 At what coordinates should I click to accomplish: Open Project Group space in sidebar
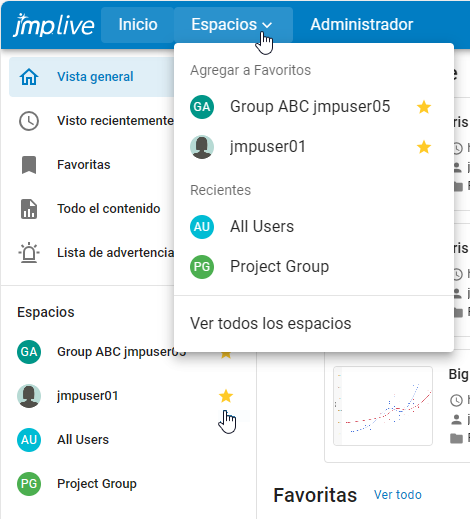pos(97,484)
